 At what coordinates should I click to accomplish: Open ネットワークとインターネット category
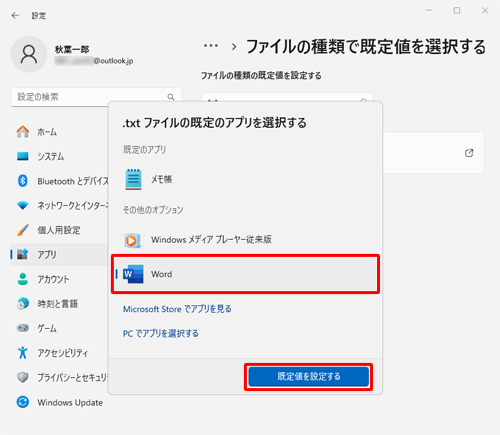point(59,205)
